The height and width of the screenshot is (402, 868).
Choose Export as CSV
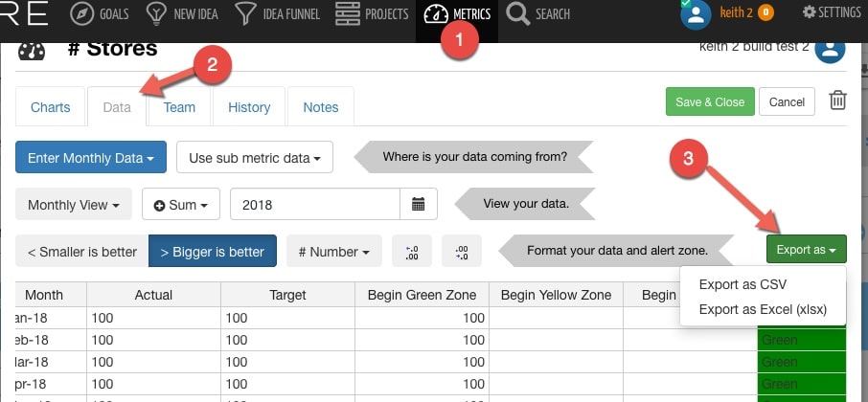click(742, 284)
